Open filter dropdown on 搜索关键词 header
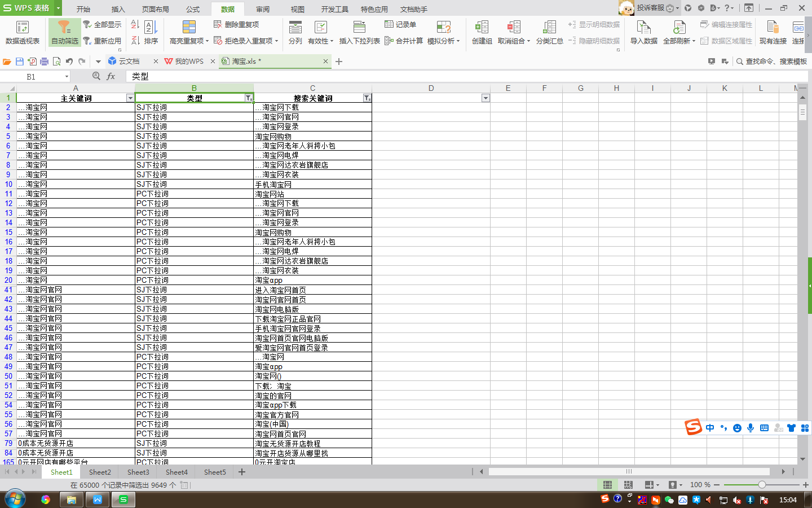The image size is (812, 508). click(x=367, y=98)
